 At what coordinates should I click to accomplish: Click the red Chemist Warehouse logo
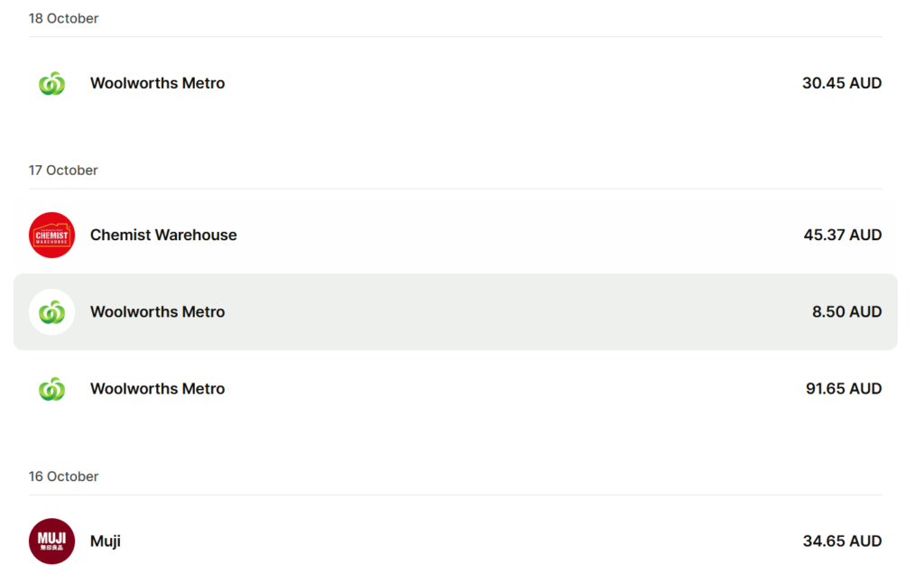point(51,235)
